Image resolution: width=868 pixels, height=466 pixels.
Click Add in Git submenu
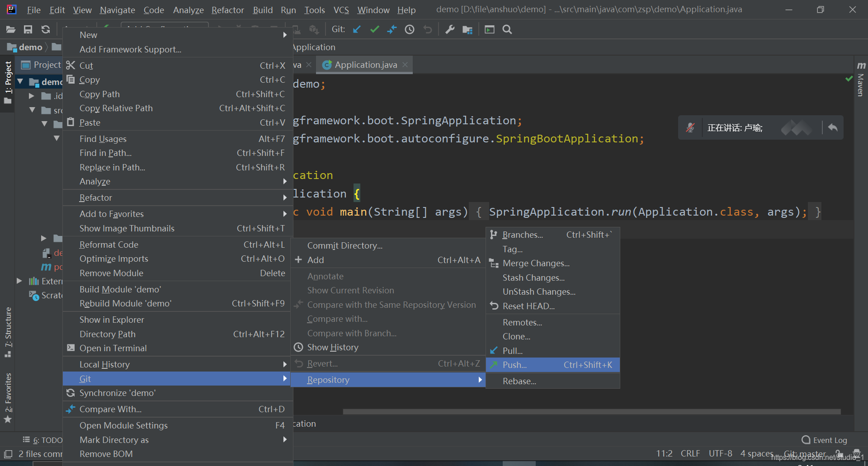(388, 260)
